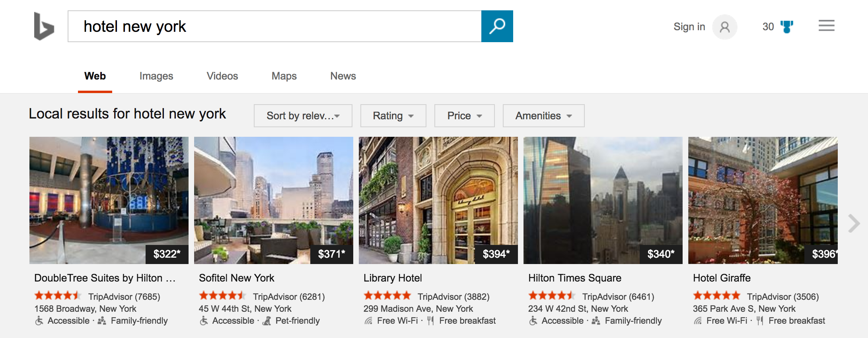
Task: Click Pet-friendly icon under Sofitel New York
Action: [x=267, y=321]
